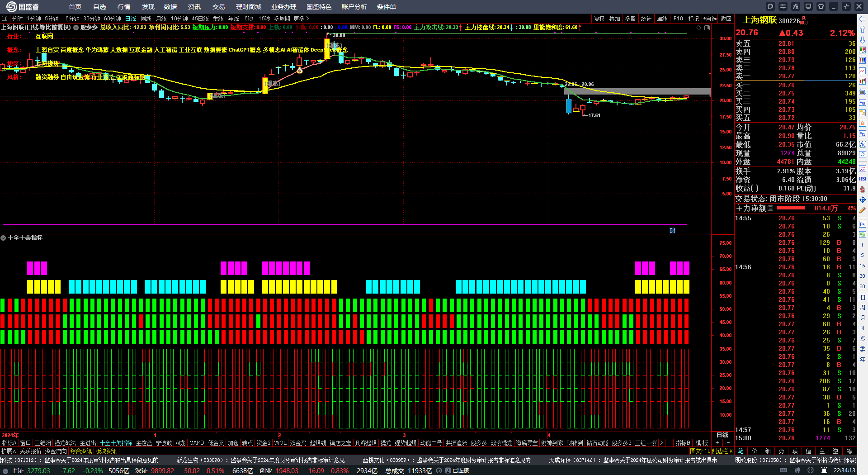Switch to the 主控盘 indicator tab

144,443
